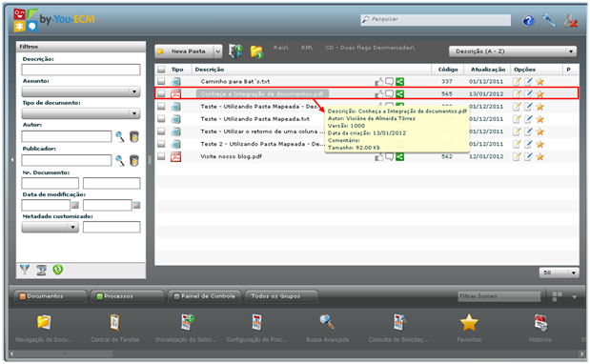Click the Nova Pasta button

[x=185, y=51]
